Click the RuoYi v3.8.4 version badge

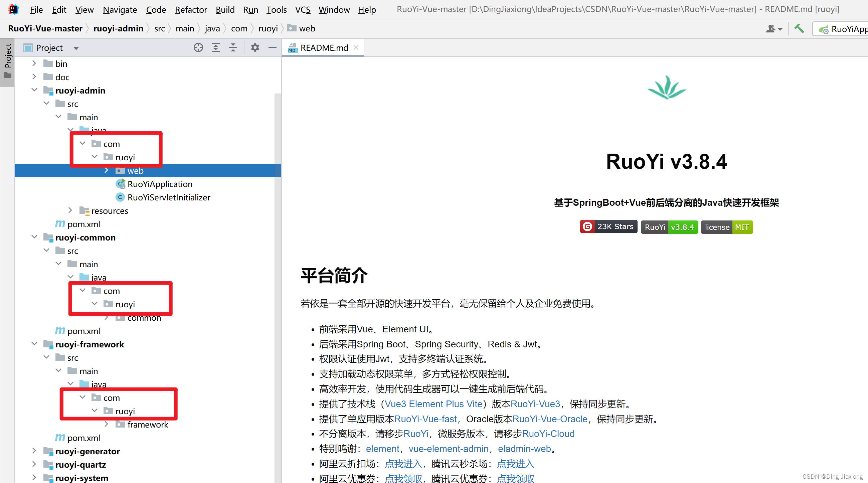pyautogui.click(x=669, y=227)
